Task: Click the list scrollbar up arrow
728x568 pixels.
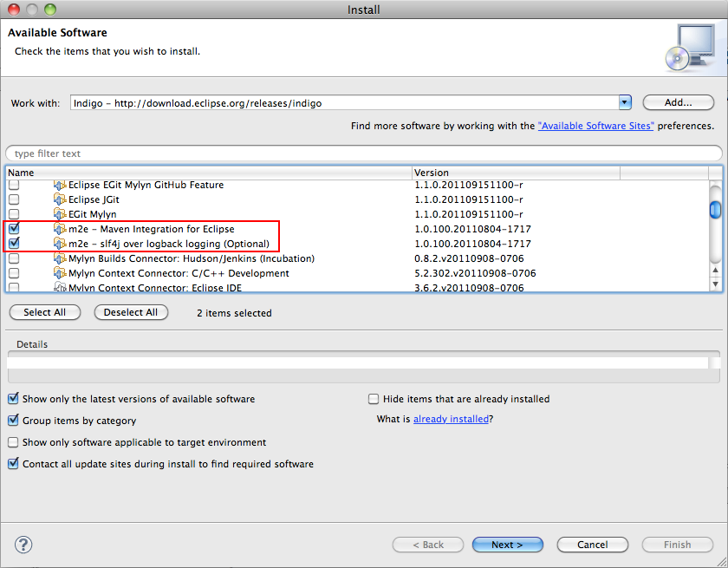Action: tap(716, 270)
